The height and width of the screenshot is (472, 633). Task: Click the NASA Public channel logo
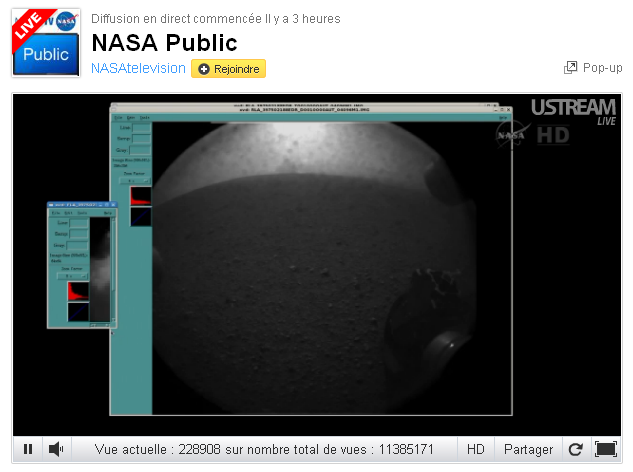(x=45, y=43)
